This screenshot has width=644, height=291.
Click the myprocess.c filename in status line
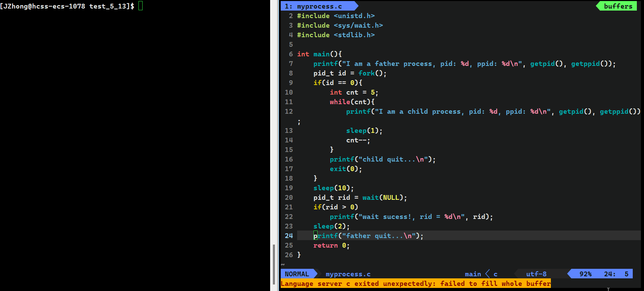348,274
